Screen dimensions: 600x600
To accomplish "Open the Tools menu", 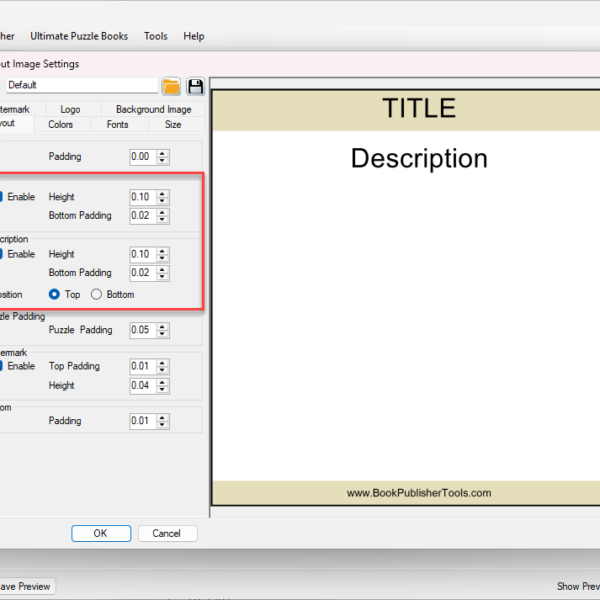I will pos(155,36).
